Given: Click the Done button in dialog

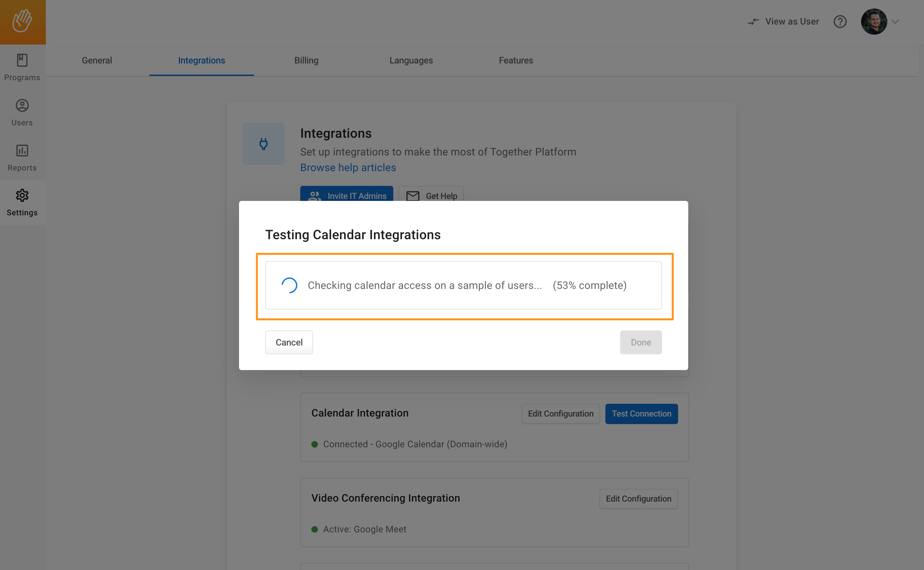Looking at the screenshot, I should click(x=641, y=342).
